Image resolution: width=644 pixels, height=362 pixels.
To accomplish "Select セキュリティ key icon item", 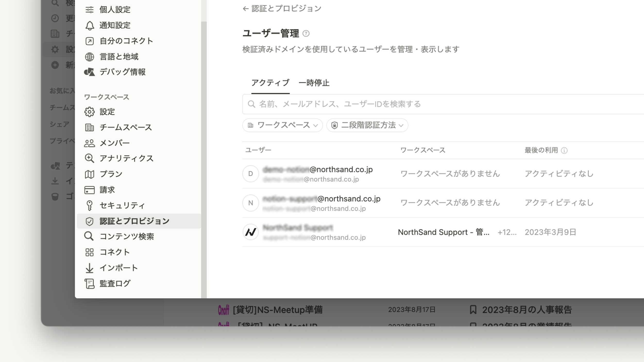I will (122, 205).
